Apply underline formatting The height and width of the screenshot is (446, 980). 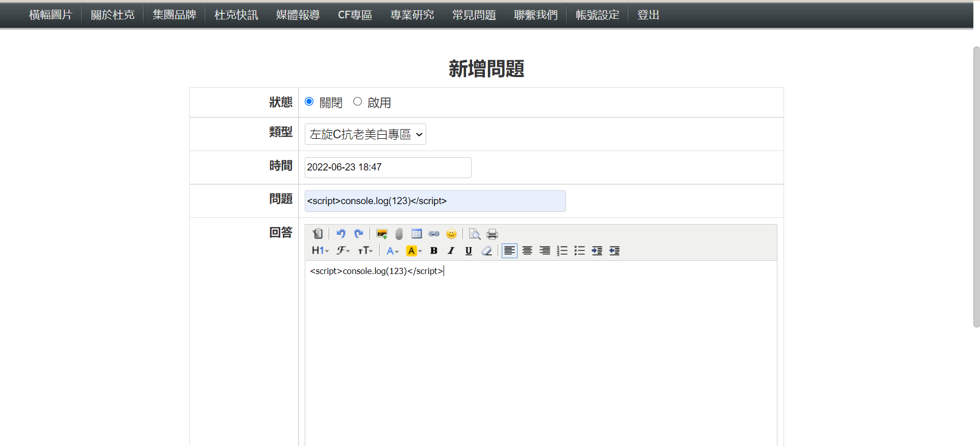coord(469,251)
